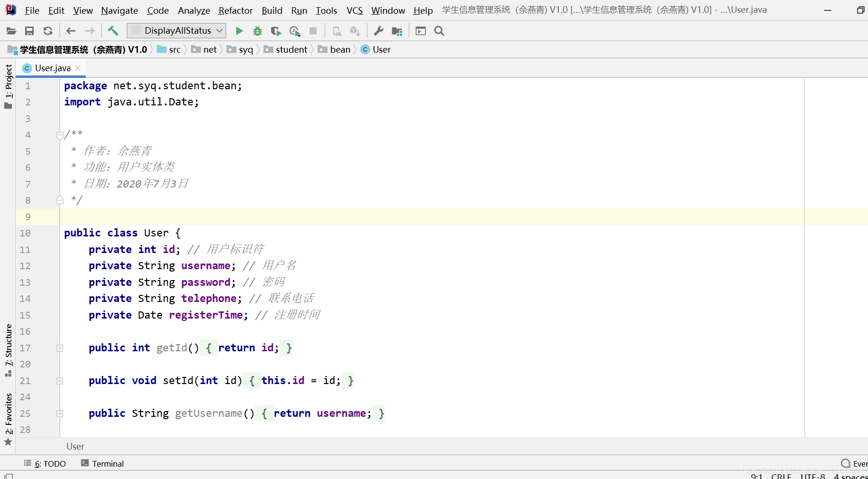Open the Edit menu
This screenshot has height=479, width=868.
pyautogui.click(x=56, y=10)
